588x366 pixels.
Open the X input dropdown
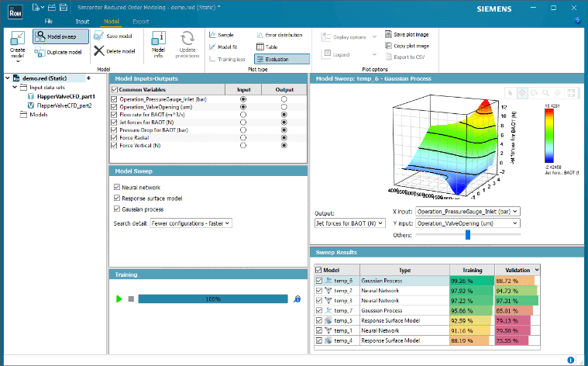tap(468, 212)
